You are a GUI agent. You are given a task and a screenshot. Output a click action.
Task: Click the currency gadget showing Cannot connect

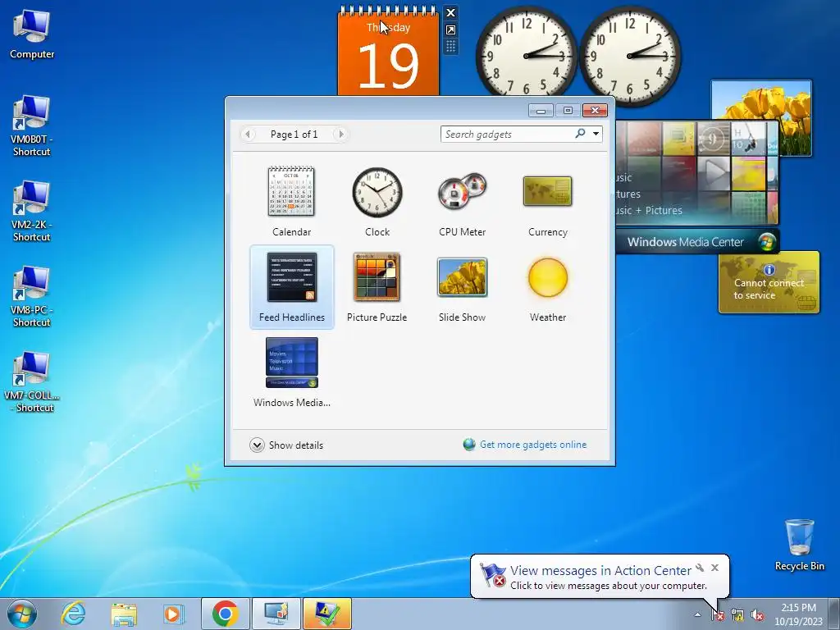(769, 282)
